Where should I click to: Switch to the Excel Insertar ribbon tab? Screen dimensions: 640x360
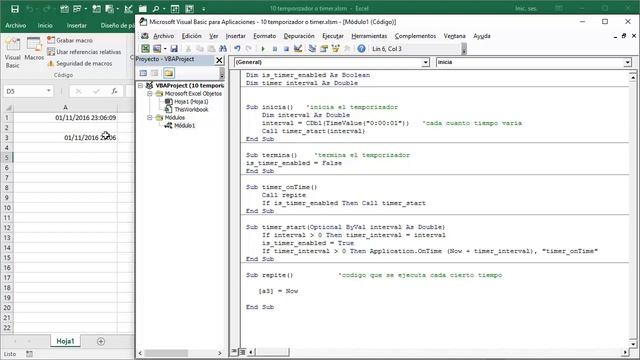click(76, 25)
